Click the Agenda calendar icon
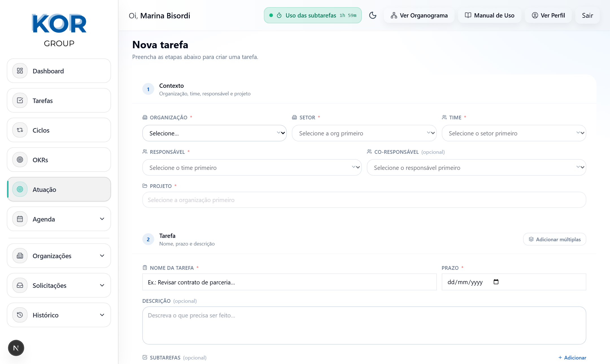 click(x=20, y=219)
